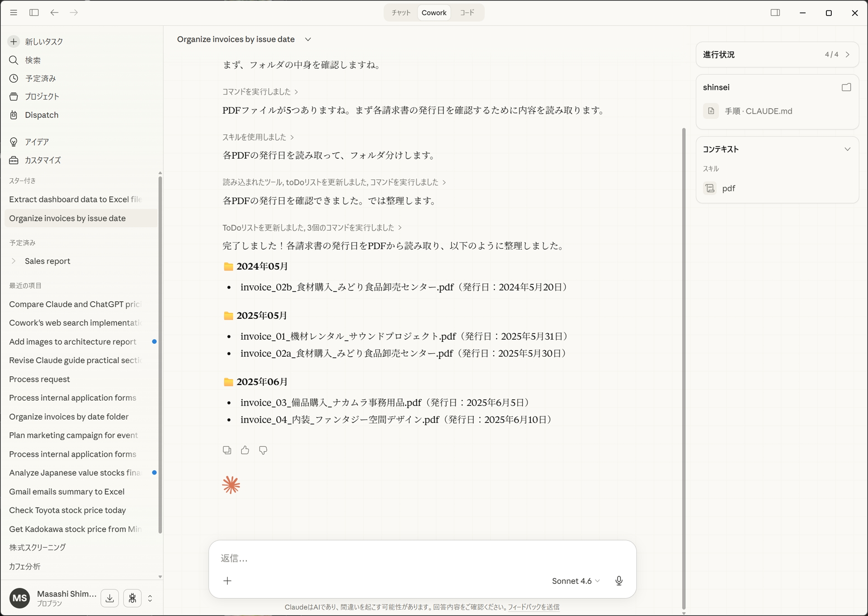Toggle the left sidebar visibility
The image size is (868, 616).
[x=34, y=12]
